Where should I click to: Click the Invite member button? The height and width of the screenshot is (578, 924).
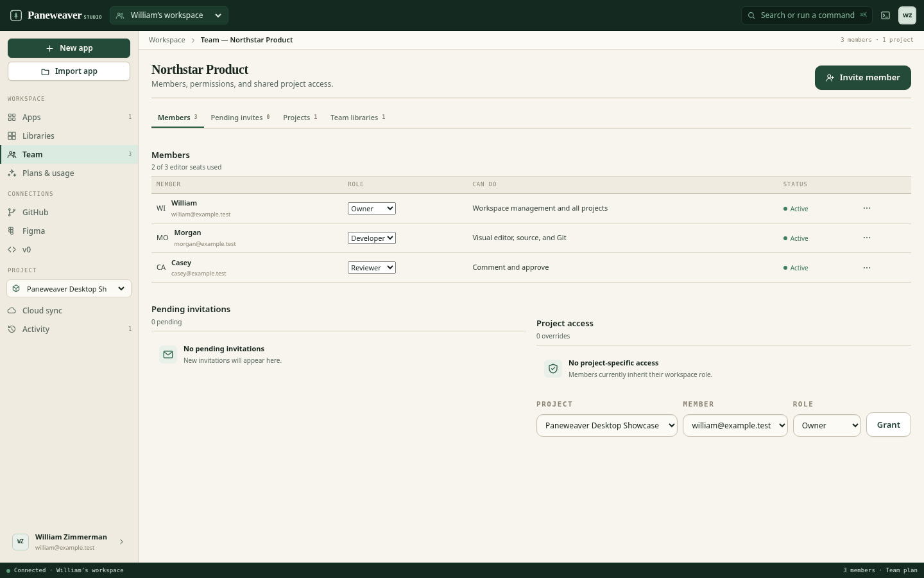pos(863,78)
